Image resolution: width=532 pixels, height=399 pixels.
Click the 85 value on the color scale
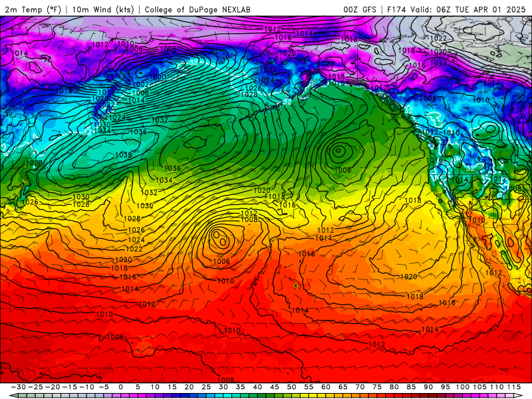pos(411,387)
